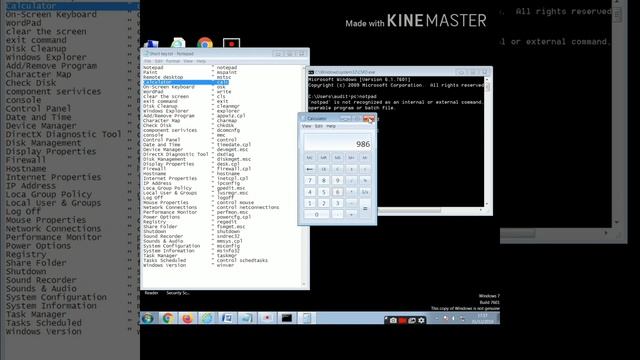This screenshot has width=640, height=360.
Task: Click the red-dot recorder taskbar icon
Action: pos(267,318)
